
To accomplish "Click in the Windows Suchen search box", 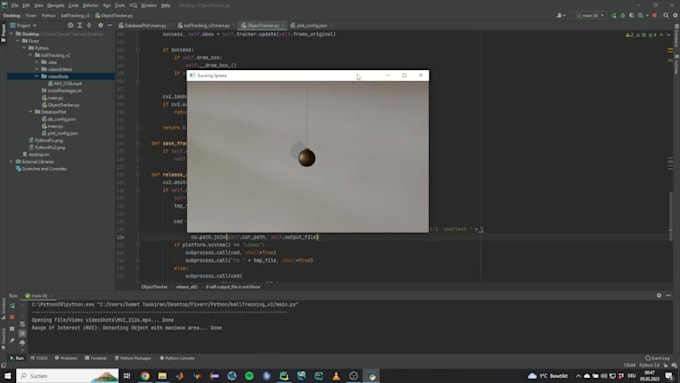I will tap(67, 376).
